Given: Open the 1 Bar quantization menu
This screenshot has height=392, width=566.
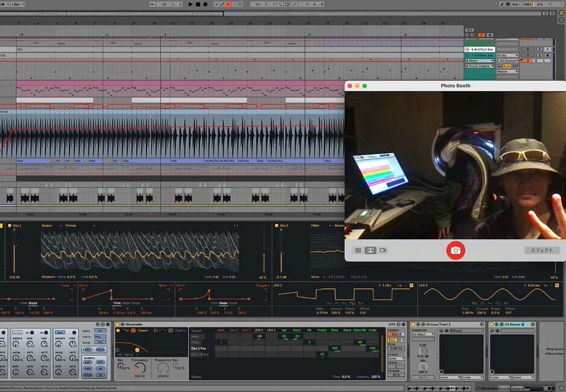Looking at the screenshot, I should click(x=17, y=4).
